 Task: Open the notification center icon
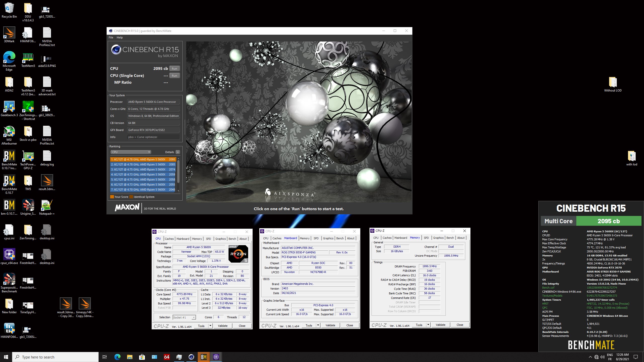pyautogui.click(x=636, y=357)
